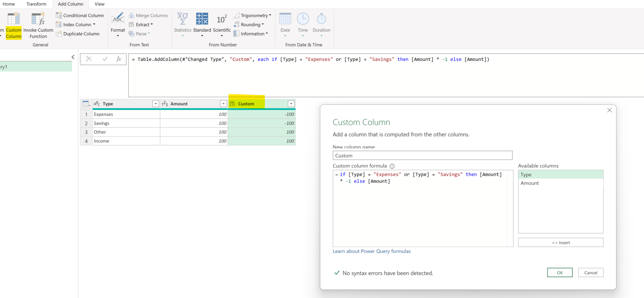
Task: Click the Custom column header
Action: [x=261, y=104]
